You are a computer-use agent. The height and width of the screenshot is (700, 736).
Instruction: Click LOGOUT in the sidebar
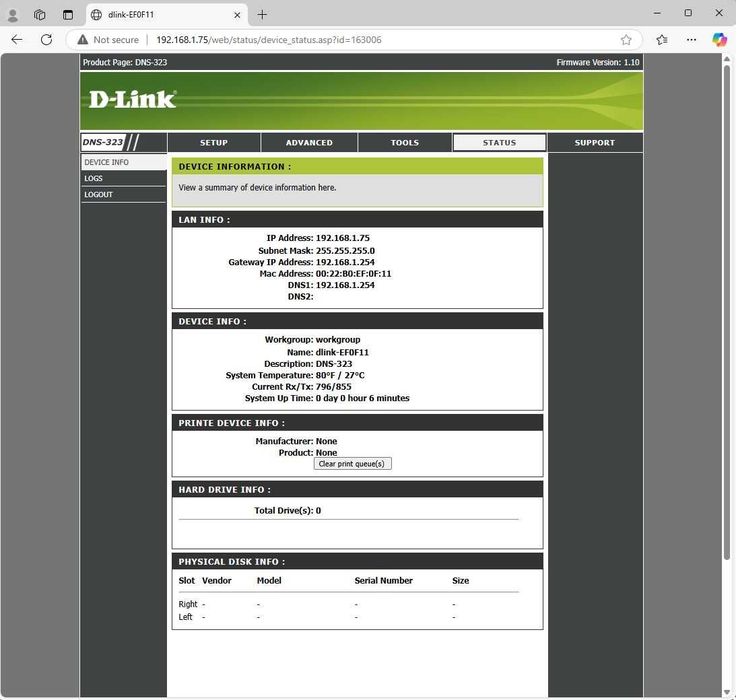coord(123,195)
